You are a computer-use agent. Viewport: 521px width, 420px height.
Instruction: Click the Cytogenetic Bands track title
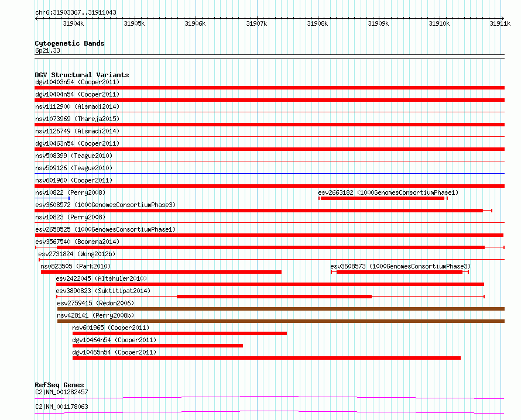pyautogui.click(x=70, y=43)
